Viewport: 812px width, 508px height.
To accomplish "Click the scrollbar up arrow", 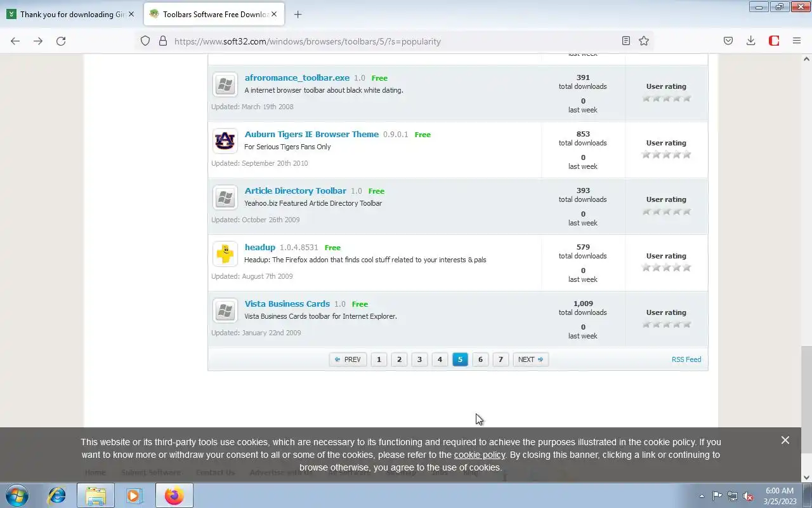I will [806, 59].
